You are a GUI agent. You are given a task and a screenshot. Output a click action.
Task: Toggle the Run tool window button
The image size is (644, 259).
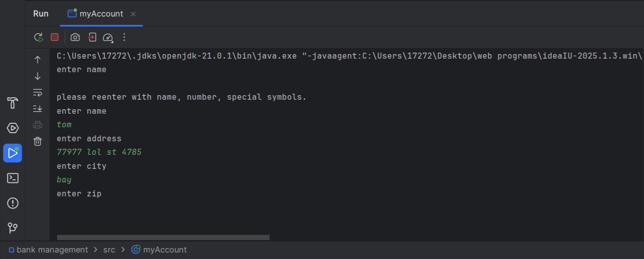click(13, 153)
